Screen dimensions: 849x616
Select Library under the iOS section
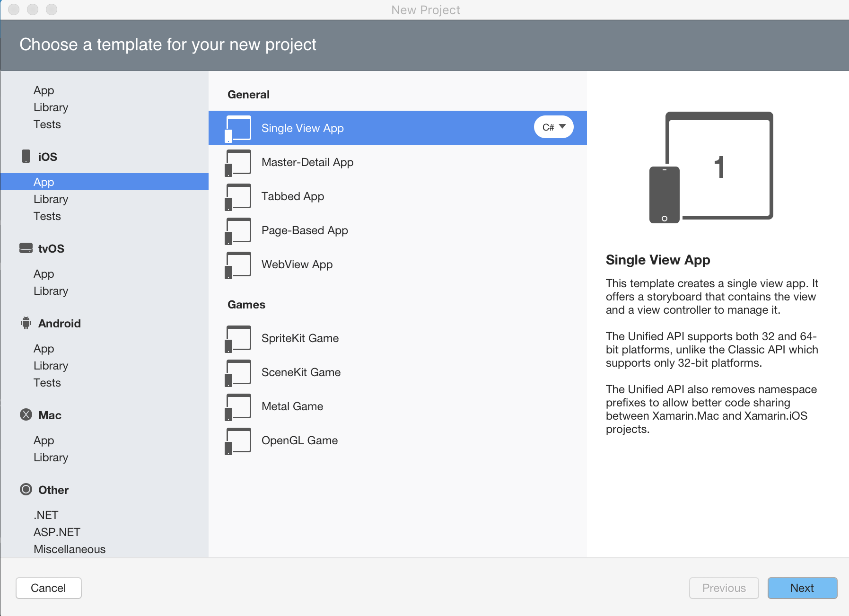point(51,199)
